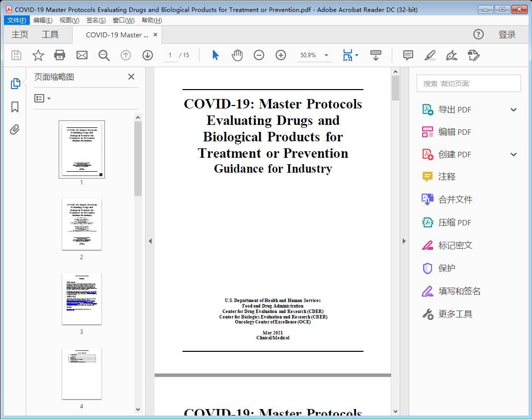Expand the zoom percentage dropdown

[x=326, y=55]
